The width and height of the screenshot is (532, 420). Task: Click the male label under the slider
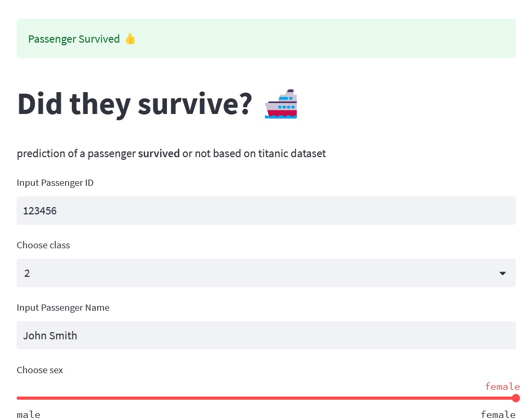28,414
